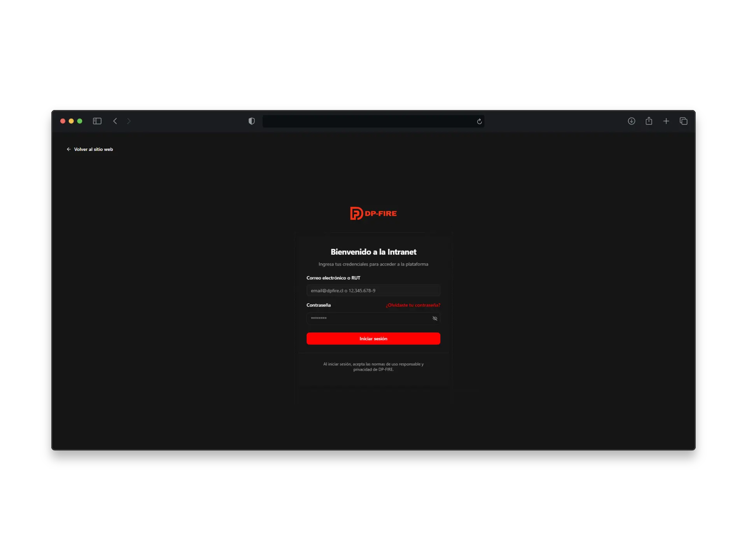
Task: Open ¿Olvidaste tu contraseña? link
Action: click(413, 305)
